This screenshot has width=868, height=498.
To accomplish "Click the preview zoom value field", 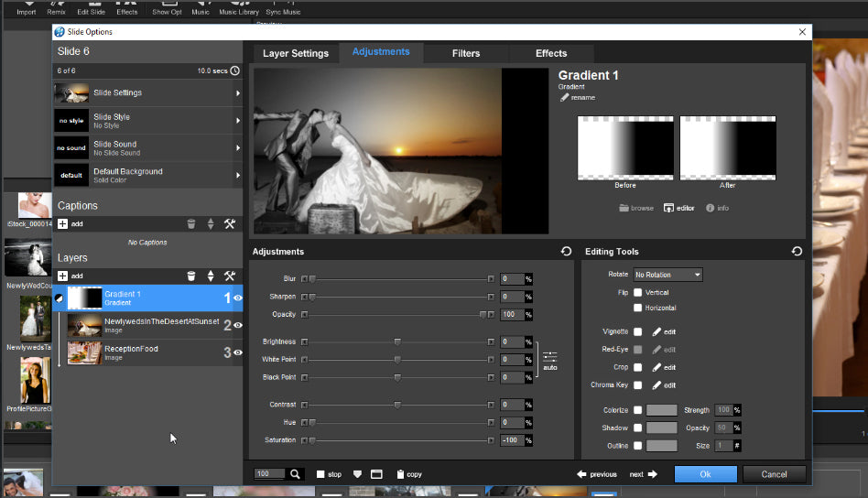I will pyautogui.click(x=269, y=473).
